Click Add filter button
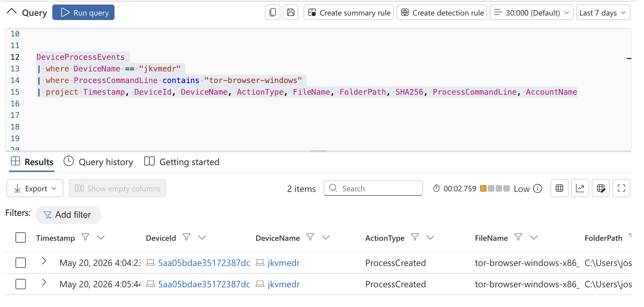 68,215
